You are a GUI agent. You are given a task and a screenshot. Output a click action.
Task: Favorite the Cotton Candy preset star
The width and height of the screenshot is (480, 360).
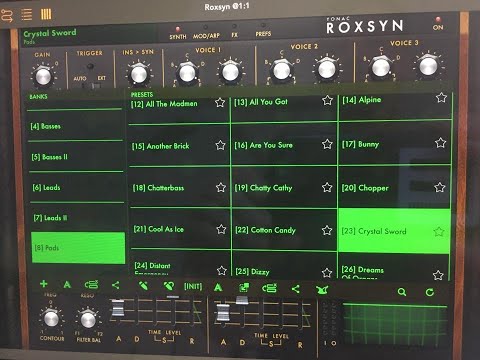pyautogui.click(x=327, y=230)
